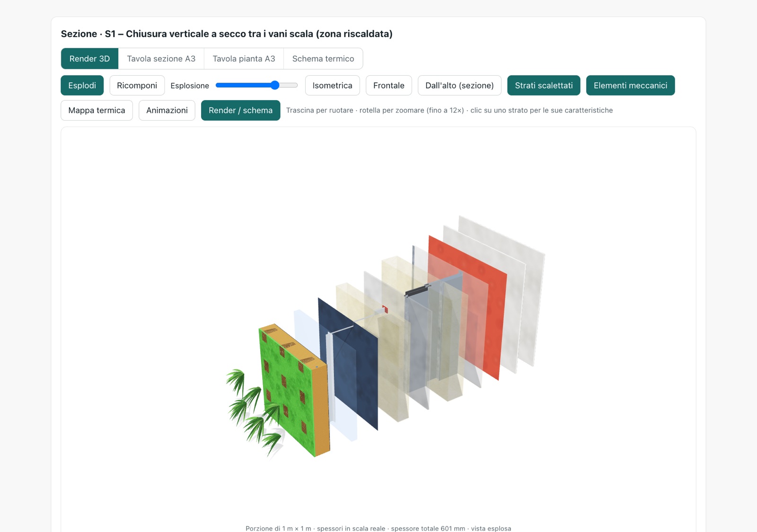Image resolution: width=757 pixels, height=532 pixels.
Task: Select the Isometrica view
Action: 333,86
